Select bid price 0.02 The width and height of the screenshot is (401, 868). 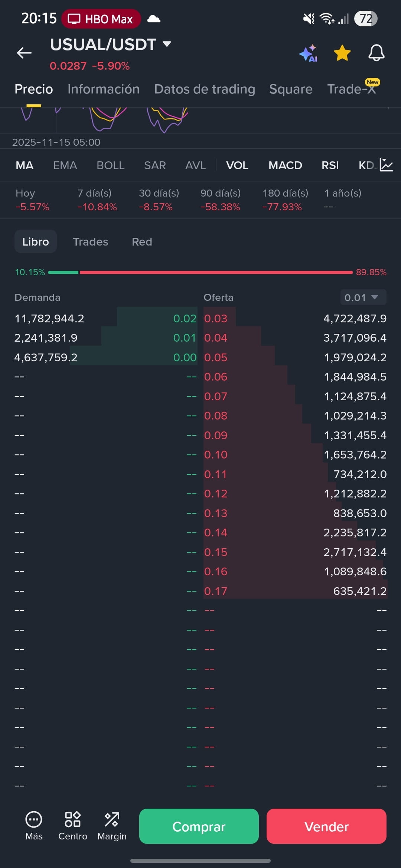click(185, 319)
